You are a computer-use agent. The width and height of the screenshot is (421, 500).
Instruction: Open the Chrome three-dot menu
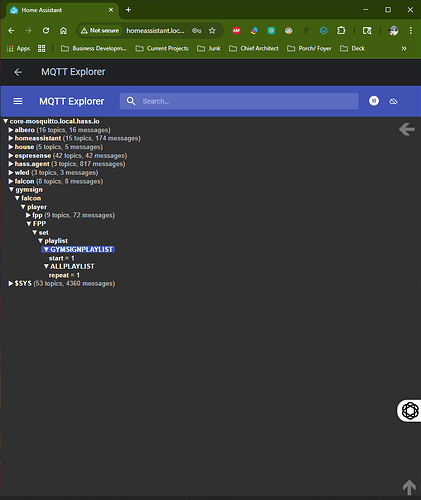pos(411,31)
